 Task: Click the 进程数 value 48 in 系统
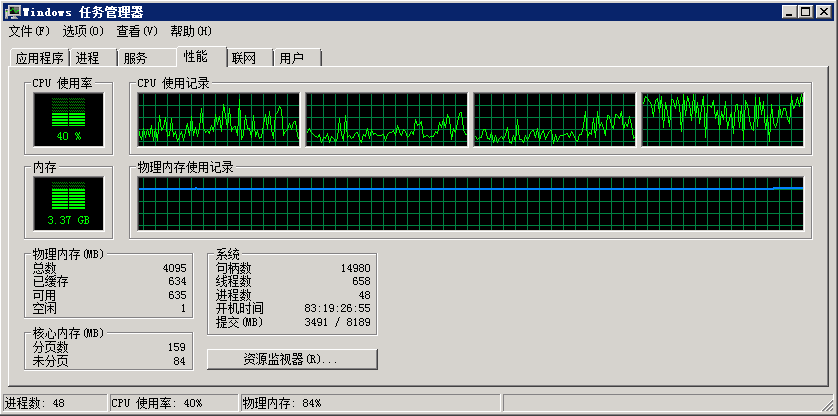tap(364, 295)
